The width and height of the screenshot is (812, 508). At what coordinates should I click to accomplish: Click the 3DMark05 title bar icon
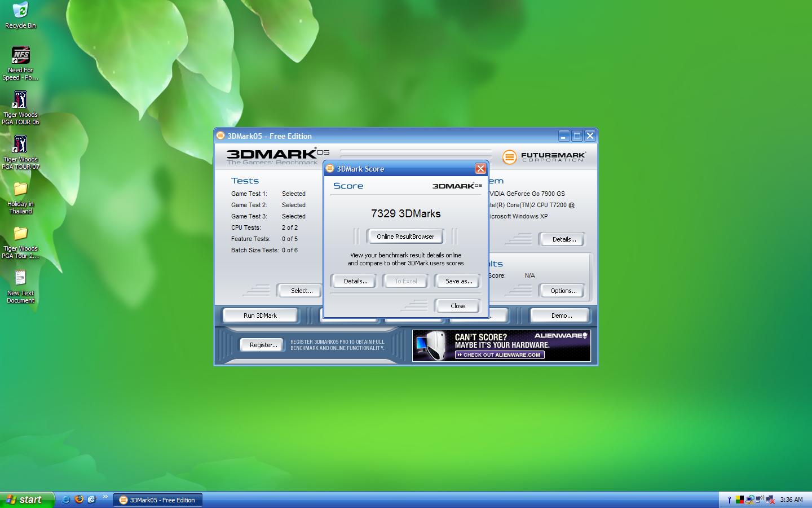tap(220, 135)
